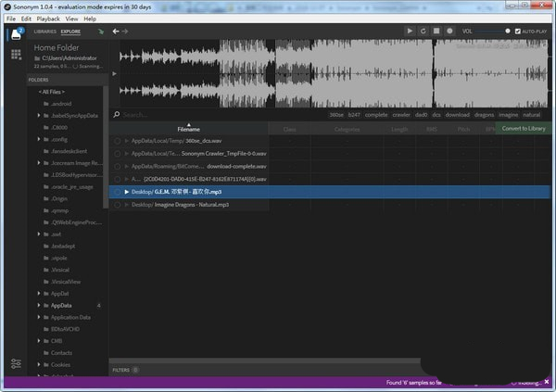
Task: Select the radio circle for Imagine Dragons - Natural.mp3
Action: click(x=118, y=205)
